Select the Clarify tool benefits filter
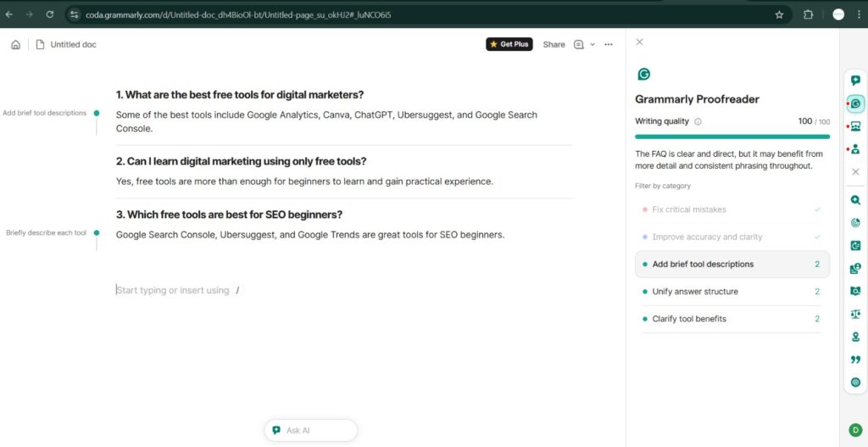 coord(732,319)
